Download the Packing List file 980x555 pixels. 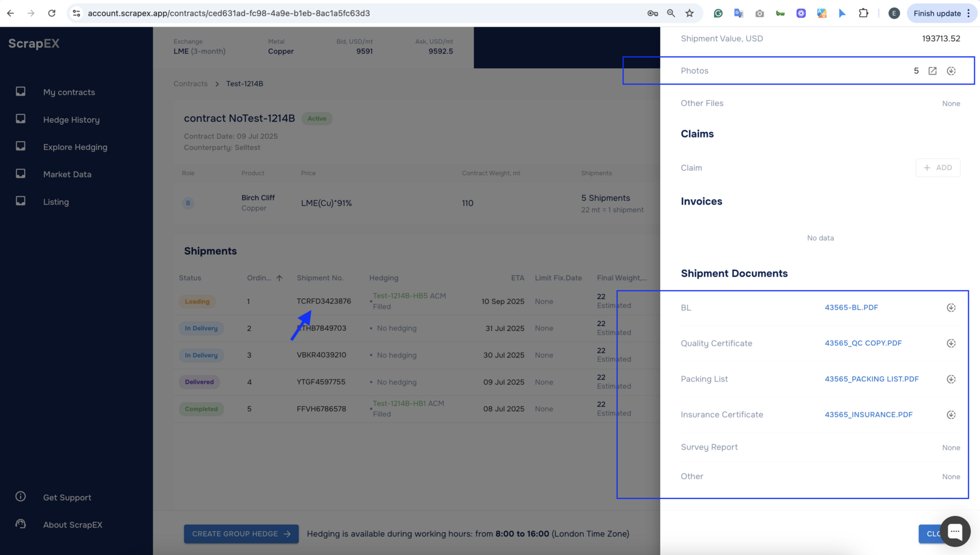point(951,380)
